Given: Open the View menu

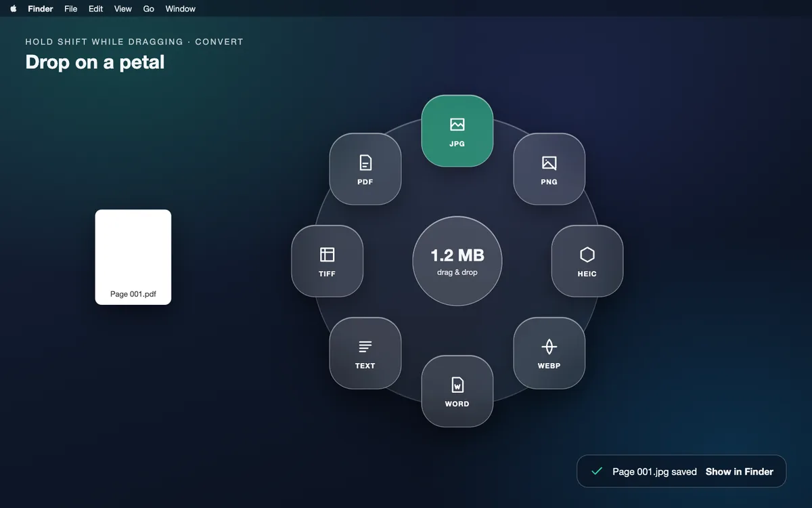Looking at the screenshot, I should (x=123, y=9).
